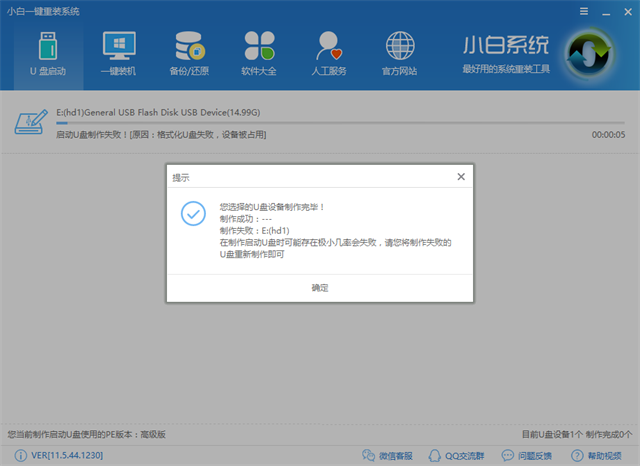Screen dimensions: 640x466
Task: Close the 提示 dialog with X
Action: tap(461, 176)
